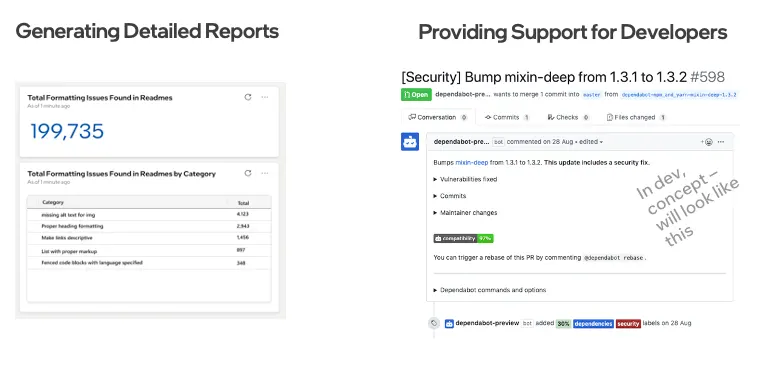Click the red security label
The width and height of the screenshot is (765, 365).
[x=628, y=324]
